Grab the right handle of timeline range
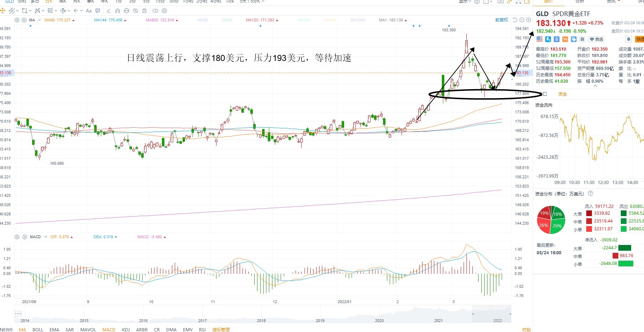 510,314
